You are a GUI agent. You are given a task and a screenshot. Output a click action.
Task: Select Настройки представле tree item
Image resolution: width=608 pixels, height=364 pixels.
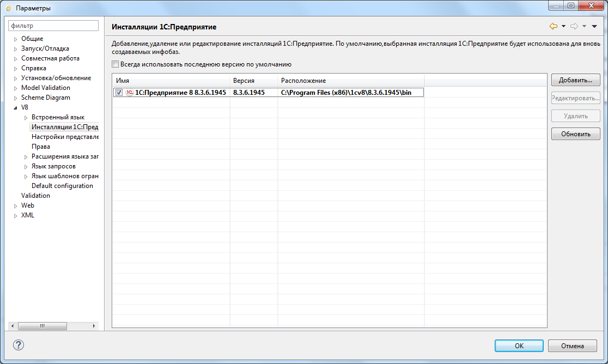(x=65, y=137)
